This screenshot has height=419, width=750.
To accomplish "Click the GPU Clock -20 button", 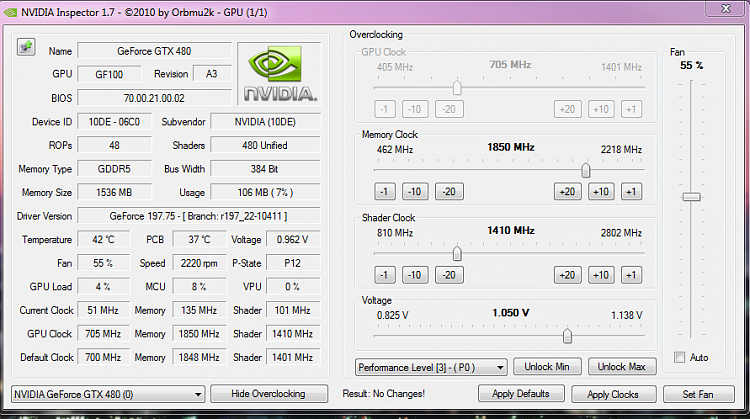I will click(449, 109).
